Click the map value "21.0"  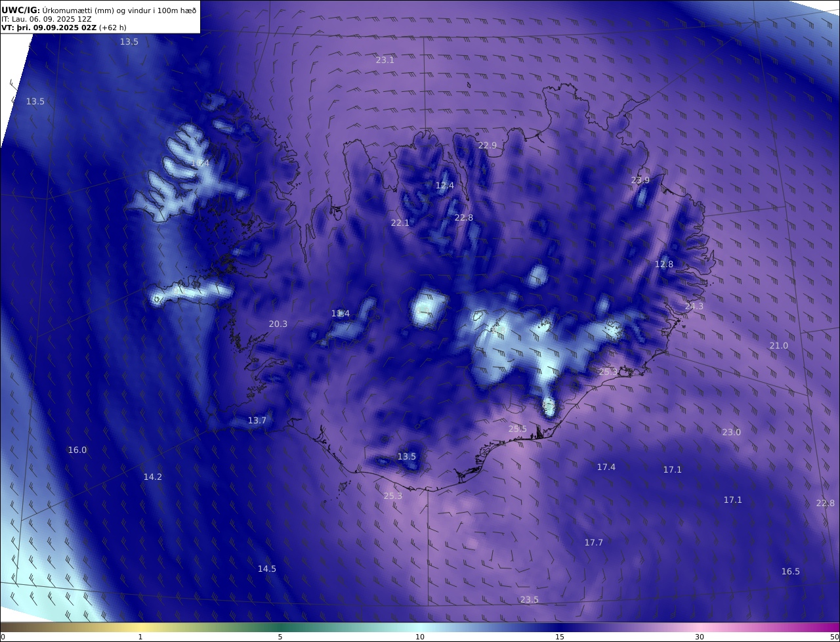click(779, 345)
